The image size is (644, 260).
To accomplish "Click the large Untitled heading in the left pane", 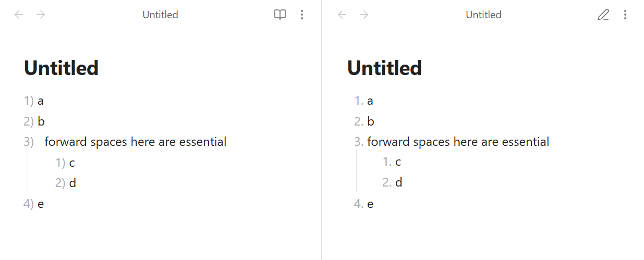I will [x=62, y=68].
